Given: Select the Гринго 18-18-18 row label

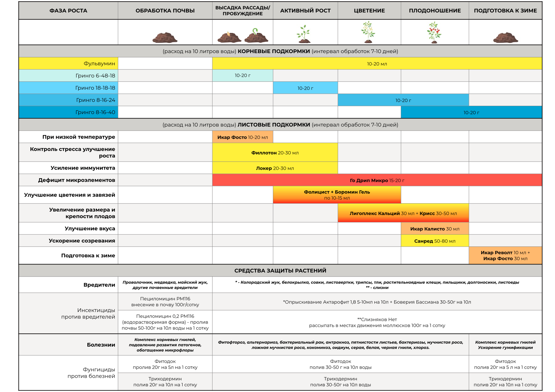Looking at the screenshot, I should pyautogui.click(x=68, y=88).
